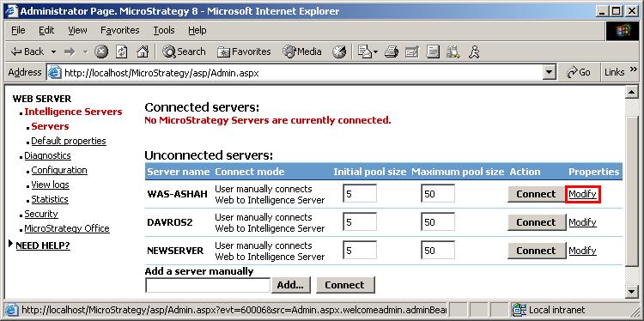Click the scrollbar down arrow
The image size is (644, 321).
tap(631, 291)
